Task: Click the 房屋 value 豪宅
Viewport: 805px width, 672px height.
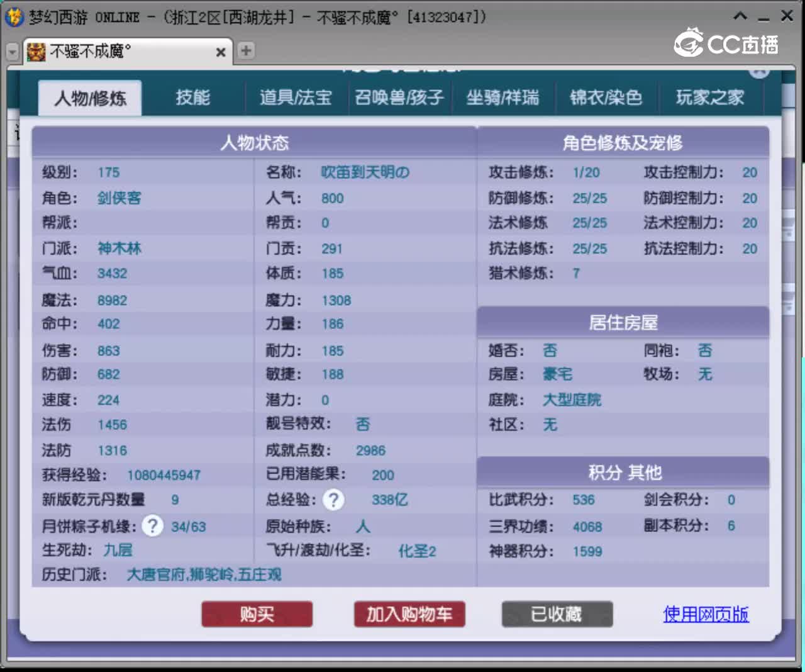Action: pyautogui.click(x=557, y=374)
